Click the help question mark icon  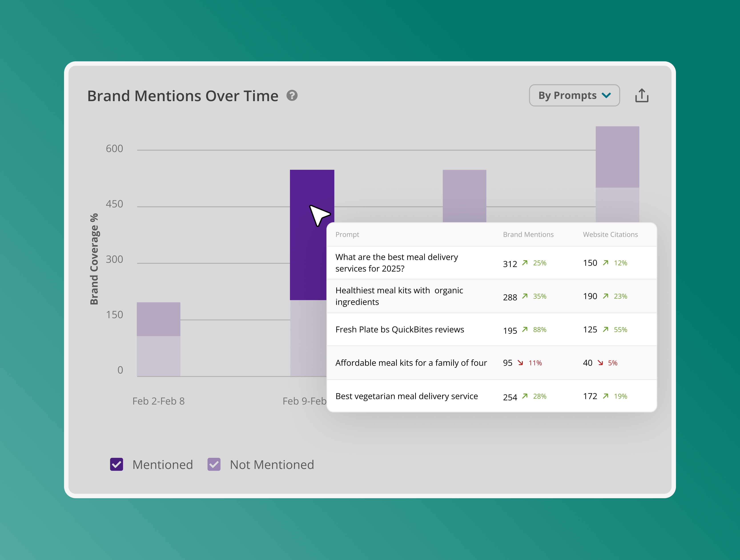[x=292, y=96]
